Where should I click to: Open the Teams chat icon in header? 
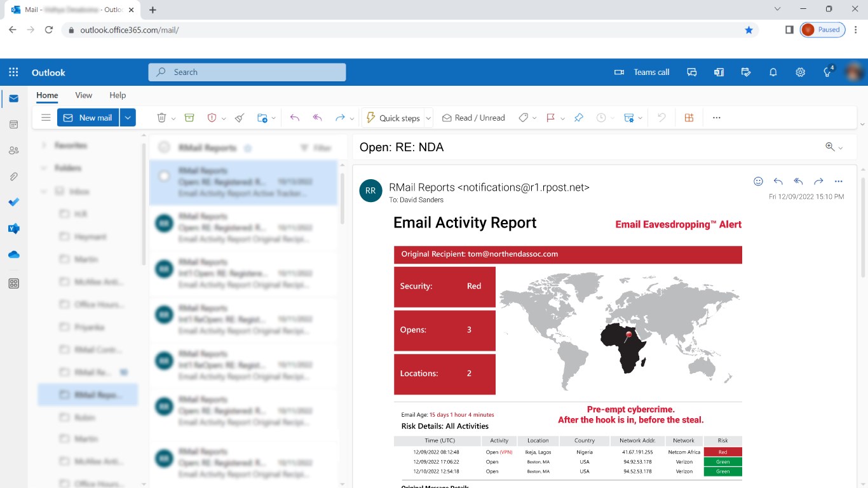[x=692, y=72]
